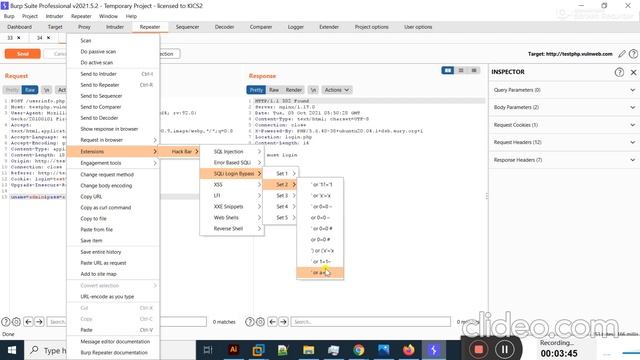Open the Burp menu
The image size is (640, 360).
[x=9, y=16]
